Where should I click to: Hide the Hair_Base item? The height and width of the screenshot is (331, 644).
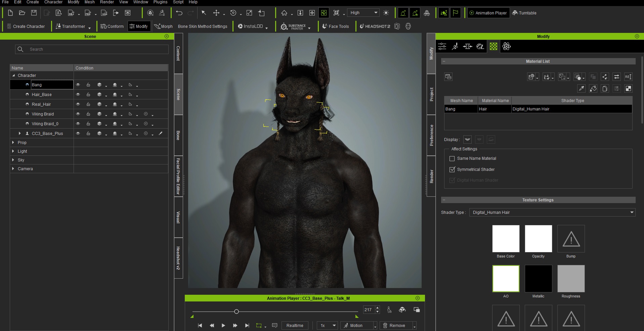(x=78, y=94)
